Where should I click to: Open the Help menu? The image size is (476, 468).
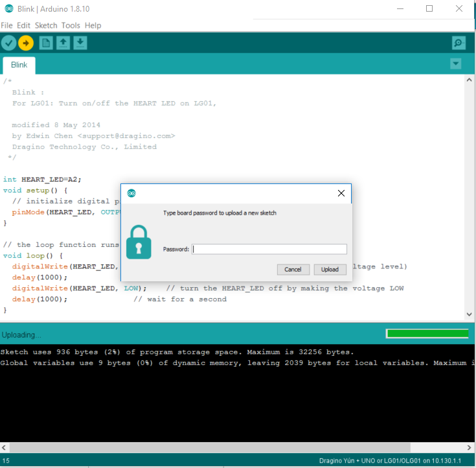93,25
